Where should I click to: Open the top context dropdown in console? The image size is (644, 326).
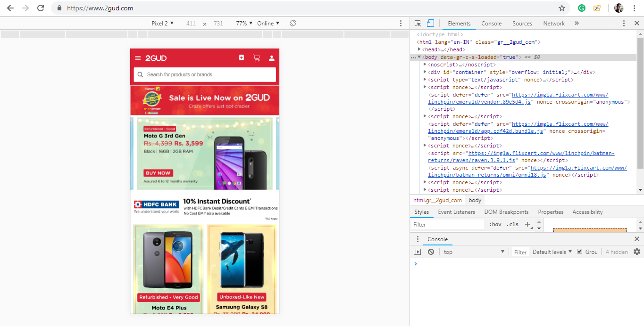(474, 252)
